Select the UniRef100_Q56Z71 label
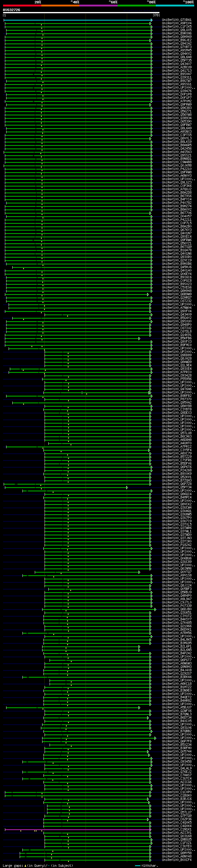The height and width of the screenshot is (868, 197). (177, 111)
